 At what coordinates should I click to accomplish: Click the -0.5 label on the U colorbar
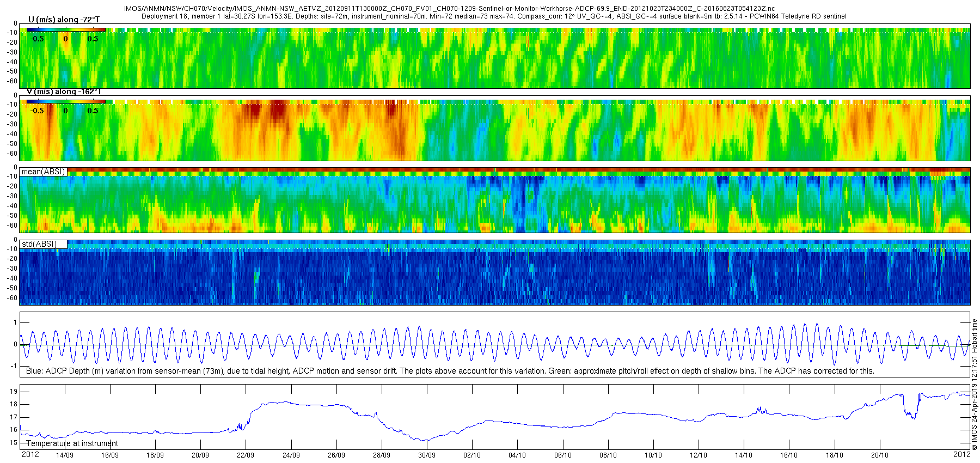coord(38,39)
